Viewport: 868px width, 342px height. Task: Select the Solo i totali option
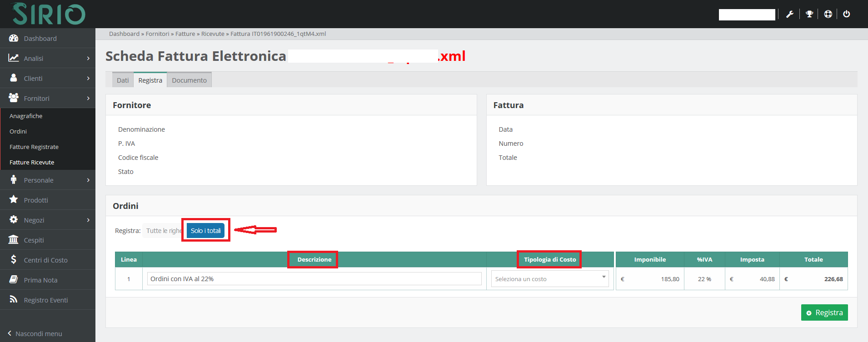206,231
